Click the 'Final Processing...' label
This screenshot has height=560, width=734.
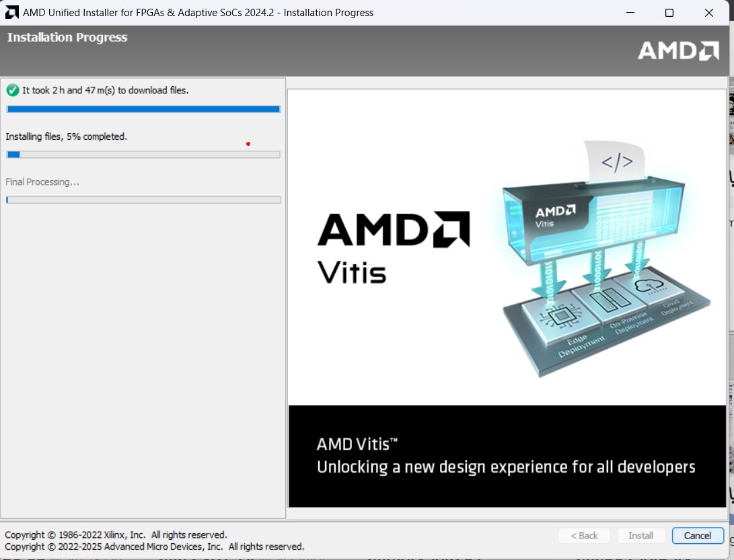coord(42,182)
